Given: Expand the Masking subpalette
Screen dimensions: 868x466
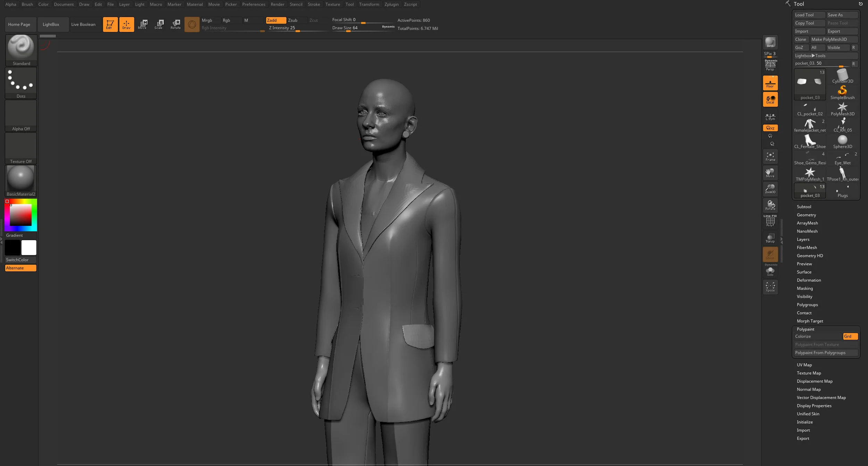Looking at the screenshot, I should click(804, 288).
